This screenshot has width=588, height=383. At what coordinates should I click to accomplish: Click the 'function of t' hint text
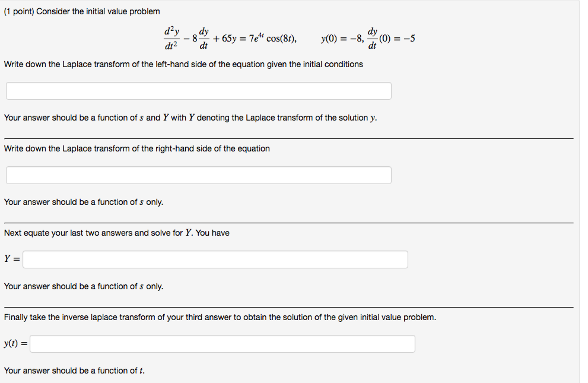tap(74, 371)
